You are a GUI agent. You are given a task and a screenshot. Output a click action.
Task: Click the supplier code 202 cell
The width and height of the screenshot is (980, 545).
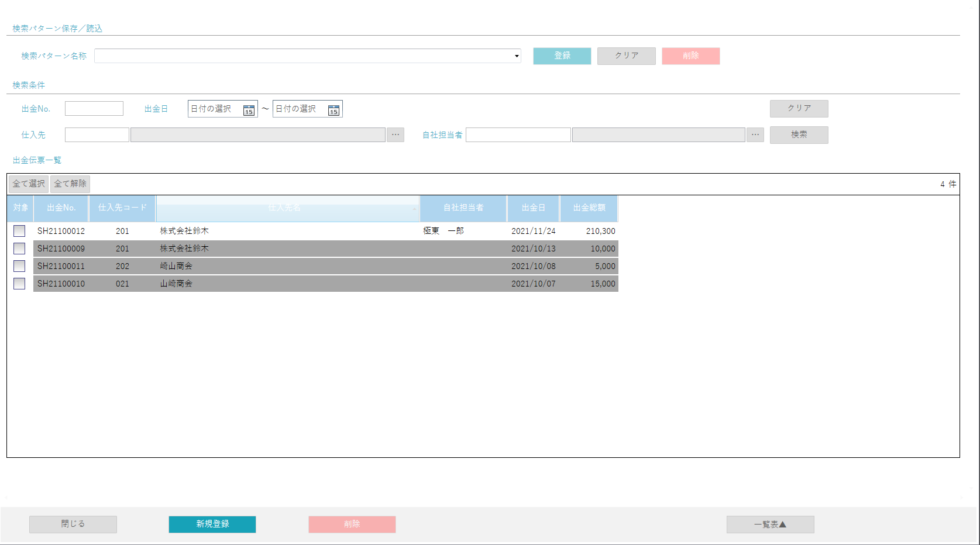coord(122,266)
